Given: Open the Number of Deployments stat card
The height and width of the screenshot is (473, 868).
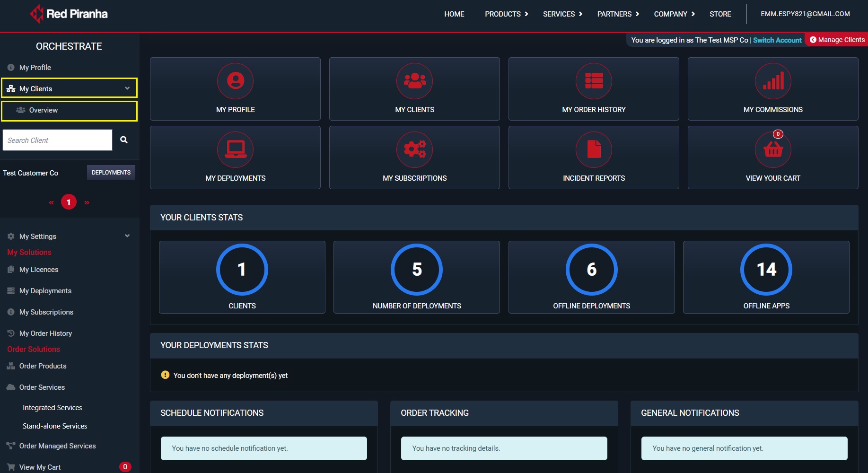Looking at the screenshot, I should point(417,277).
